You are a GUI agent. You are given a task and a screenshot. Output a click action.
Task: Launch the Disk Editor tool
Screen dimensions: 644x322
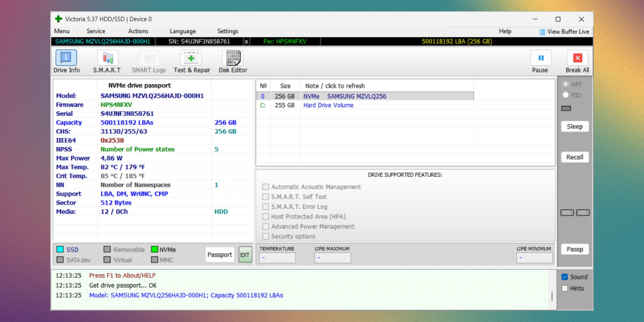pos(233,58)
